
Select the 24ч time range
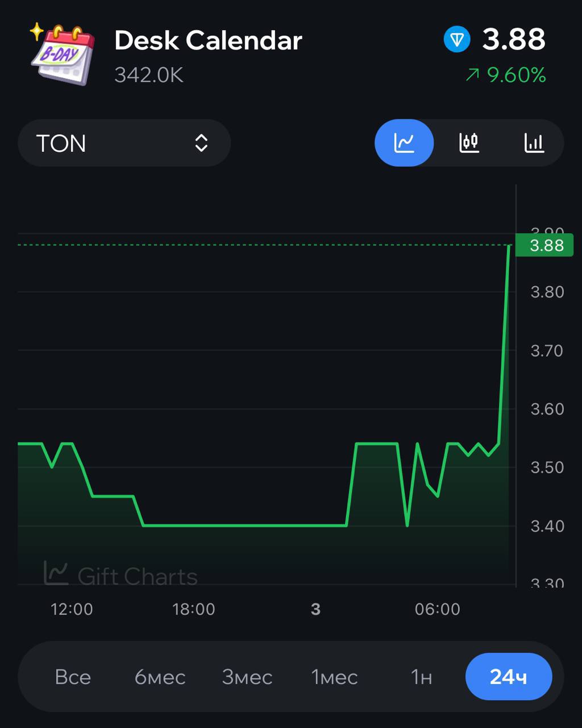coord(508,677)
